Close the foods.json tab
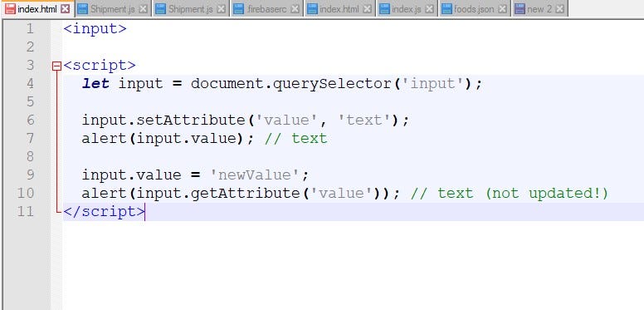 coord(502,9)
